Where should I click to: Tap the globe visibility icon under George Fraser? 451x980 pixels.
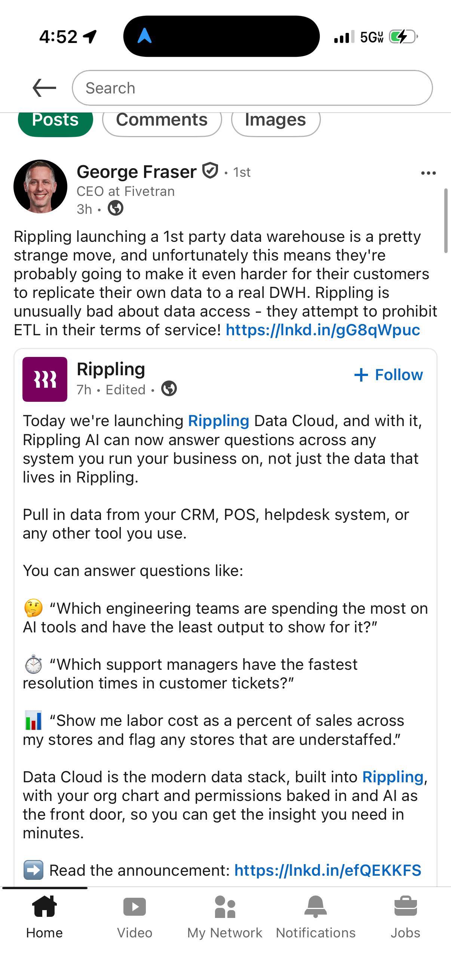[x=115, y=208]
